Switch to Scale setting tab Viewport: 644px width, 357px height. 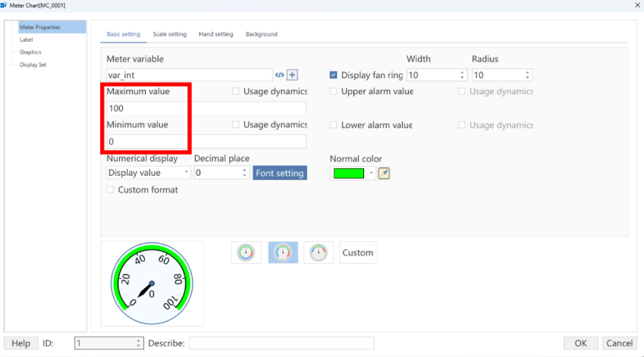tap(170, 34)
